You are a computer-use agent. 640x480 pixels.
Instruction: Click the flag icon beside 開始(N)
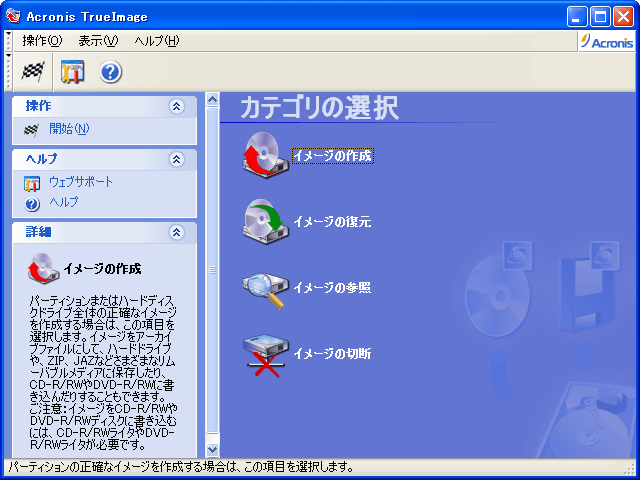pos(31,130)
